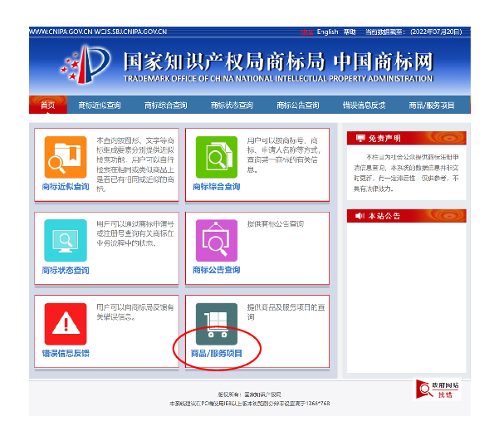Click the 商标综合查询 card description text
The width and height of the screenshot is (504, 441).
click(x=284, y=155)
